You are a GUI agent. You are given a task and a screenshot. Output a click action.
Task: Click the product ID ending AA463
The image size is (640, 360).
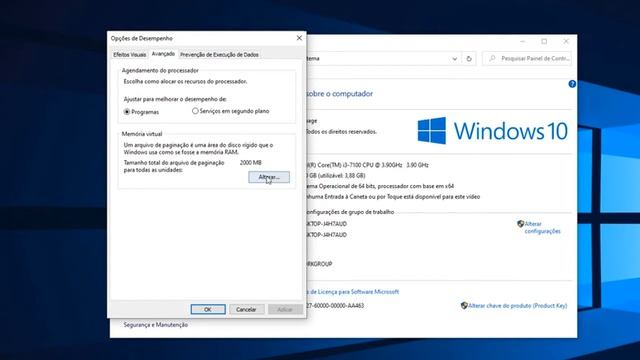coord(335,305)
